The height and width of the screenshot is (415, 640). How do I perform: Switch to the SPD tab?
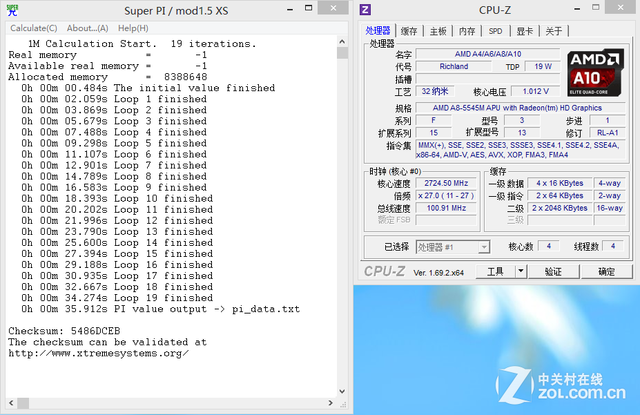pyautogui.click(x=496, y=31)
